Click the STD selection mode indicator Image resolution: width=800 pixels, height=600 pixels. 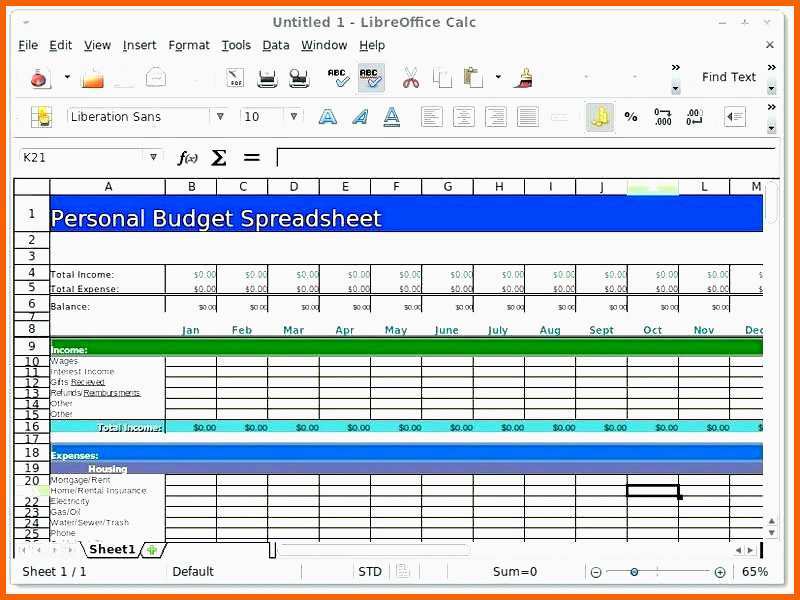pyautogui.click(x=370, y=572)
